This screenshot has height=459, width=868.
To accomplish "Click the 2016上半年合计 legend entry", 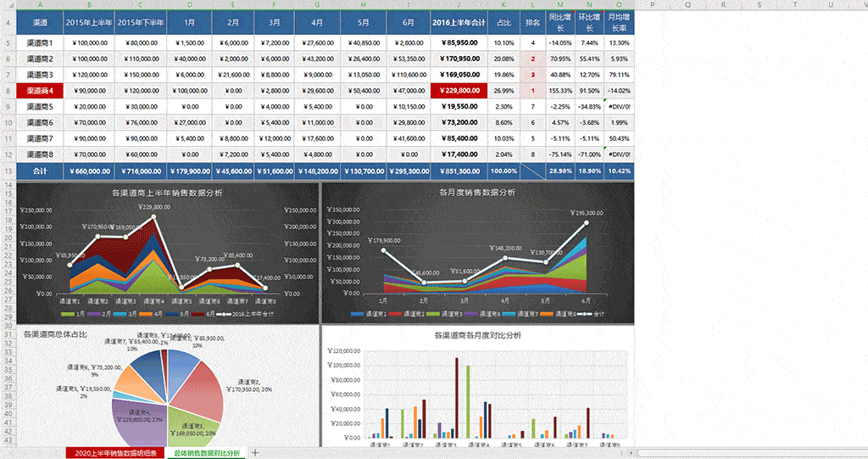I will (247, 314).
